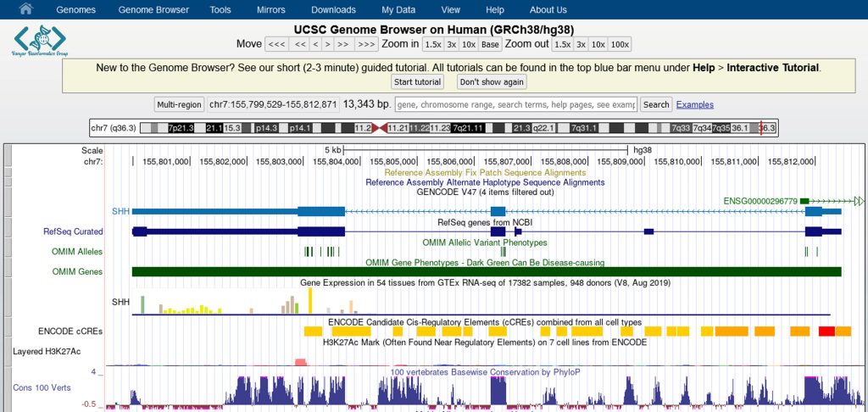868x412 pixels.
Task: Click the red ENCODE cCRE block
Action: tap(826, 331)
